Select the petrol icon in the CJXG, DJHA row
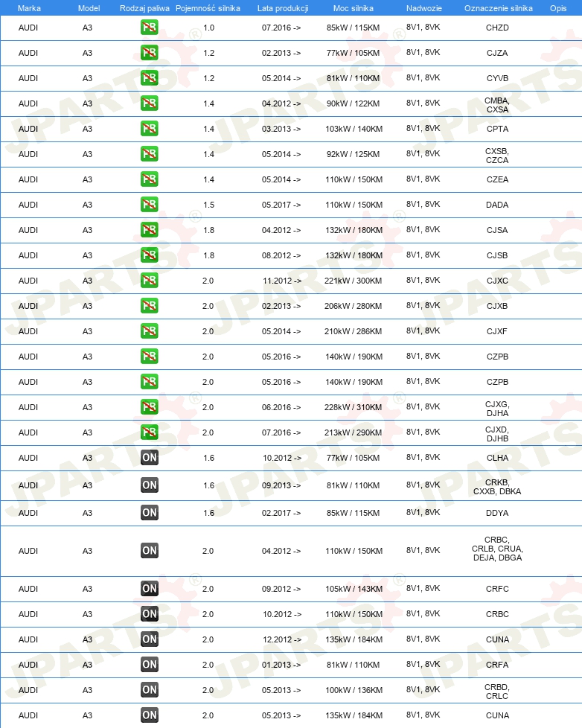 pyautogui.click(x=149, y=406)
